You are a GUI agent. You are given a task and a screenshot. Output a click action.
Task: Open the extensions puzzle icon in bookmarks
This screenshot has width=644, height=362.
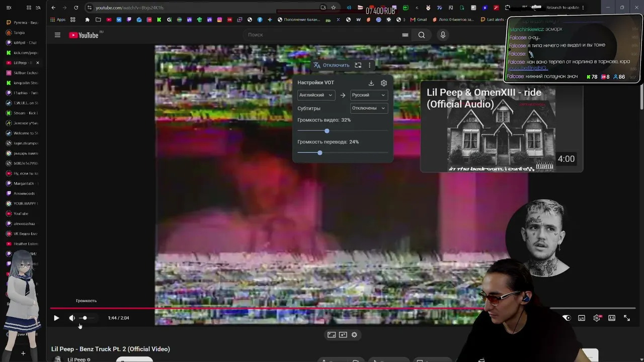(x=87, y=20)
